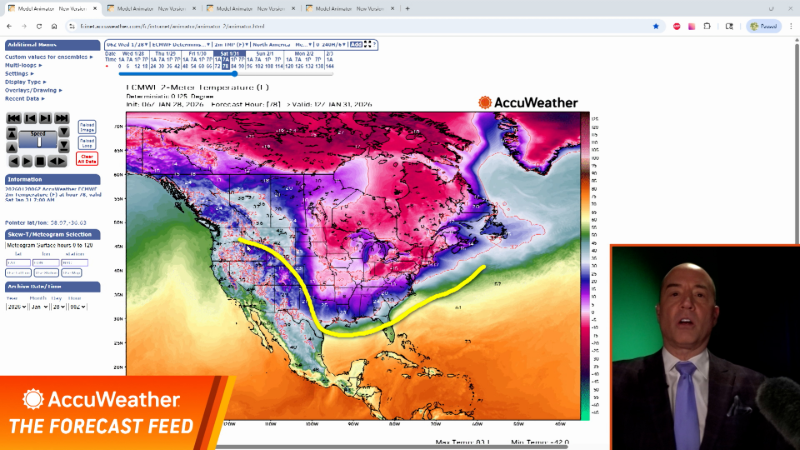
Task: Step forward one frame in the loop
Action: point(45,118)
